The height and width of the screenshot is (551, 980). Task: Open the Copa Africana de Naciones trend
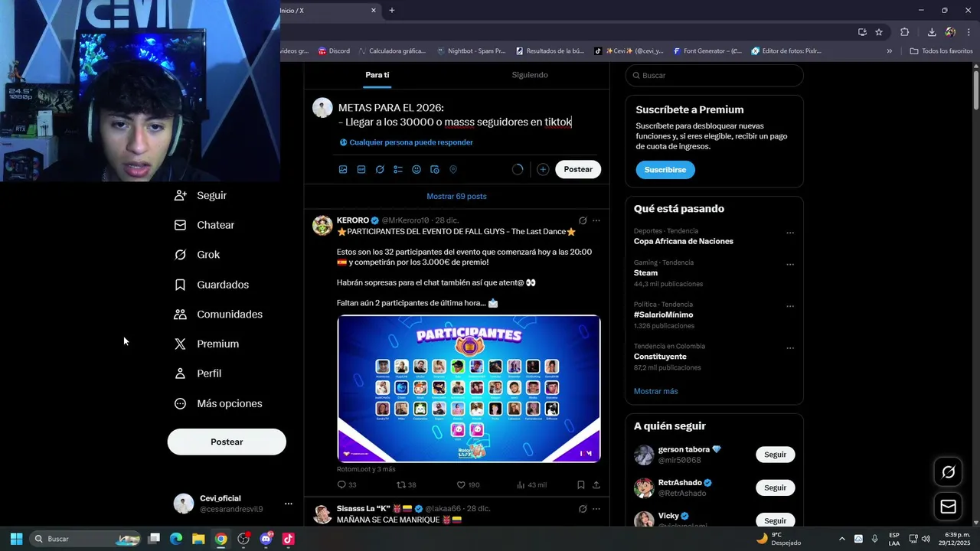pyautogui.click(x=683, y=241)
